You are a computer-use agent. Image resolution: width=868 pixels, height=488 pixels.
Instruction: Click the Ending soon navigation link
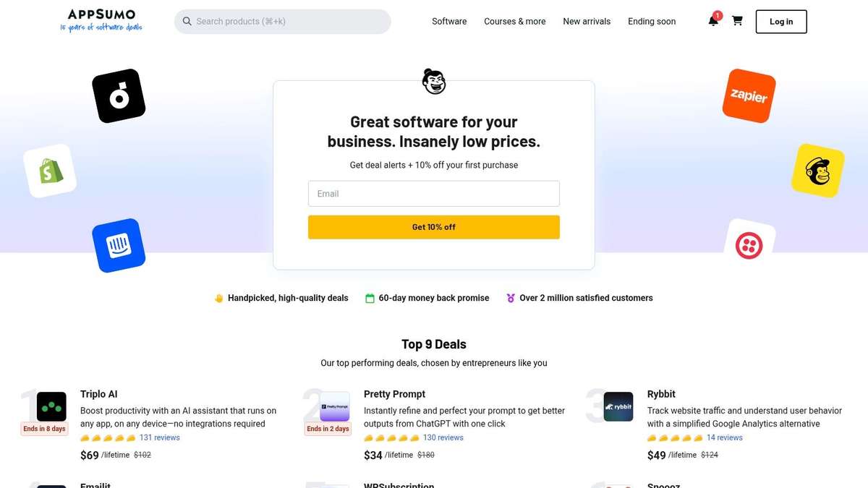[651, 21]
